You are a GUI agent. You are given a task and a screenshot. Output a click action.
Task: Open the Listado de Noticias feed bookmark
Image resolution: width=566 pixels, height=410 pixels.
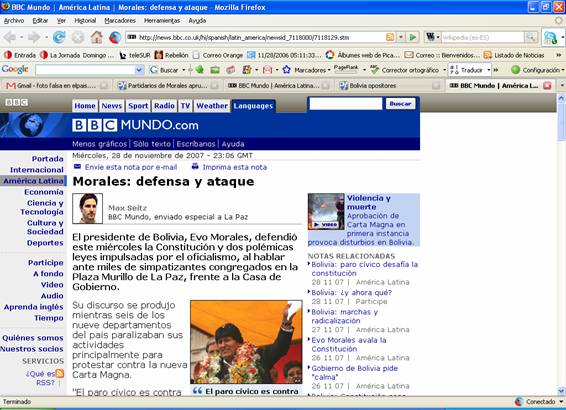click(x=514, y=55)
